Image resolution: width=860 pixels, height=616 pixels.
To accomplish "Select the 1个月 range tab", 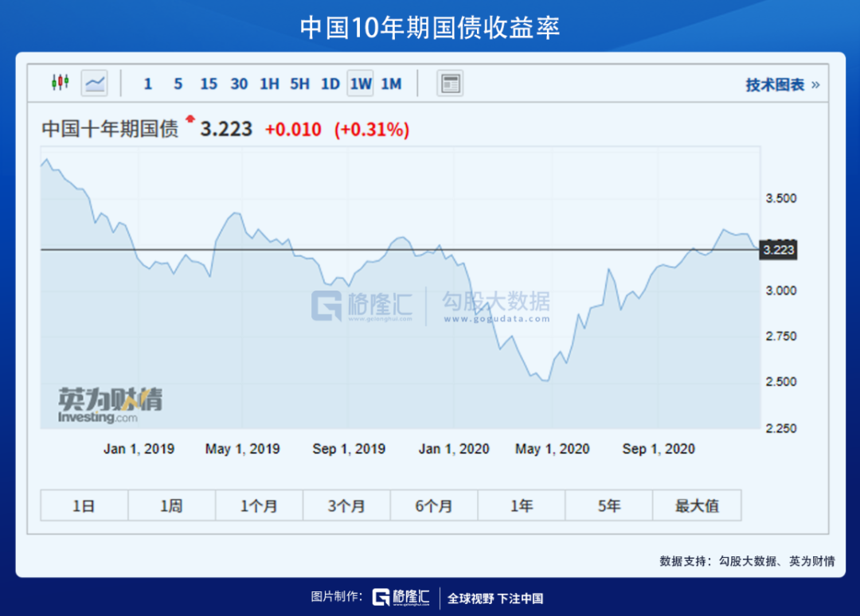I will tap(259, 505).
